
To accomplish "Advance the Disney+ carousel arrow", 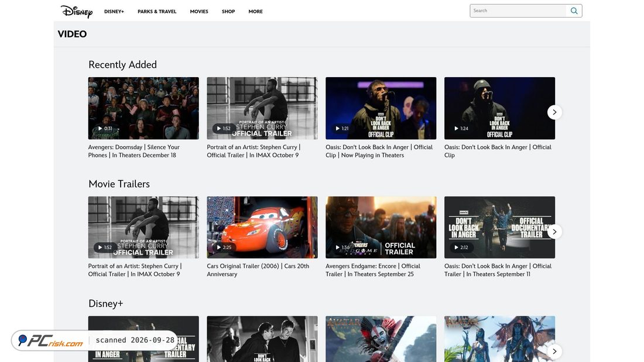I will pos(554,351).
